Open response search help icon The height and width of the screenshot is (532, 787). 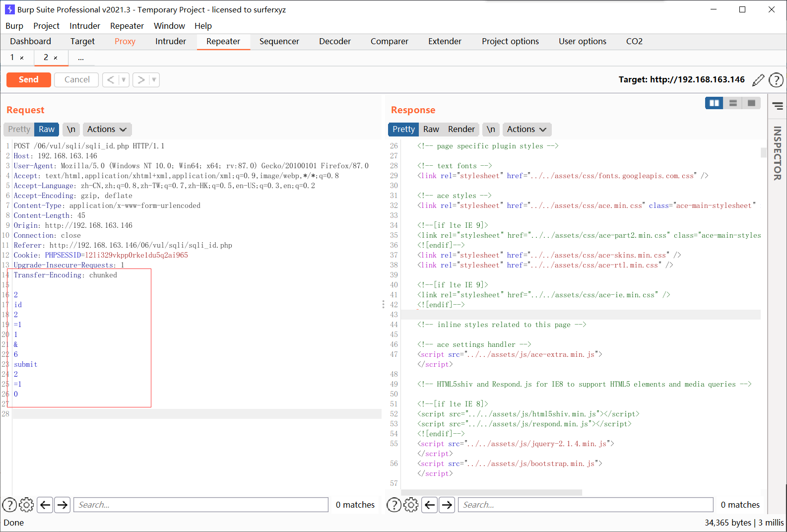(394, 505)
